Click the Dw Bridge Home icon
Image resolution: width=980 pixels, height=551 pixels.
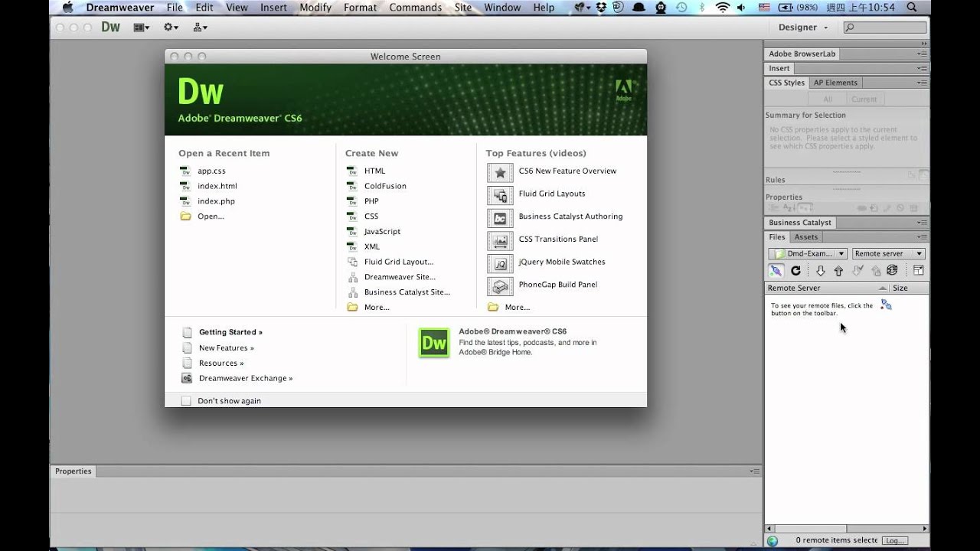(x=434, y=343)
